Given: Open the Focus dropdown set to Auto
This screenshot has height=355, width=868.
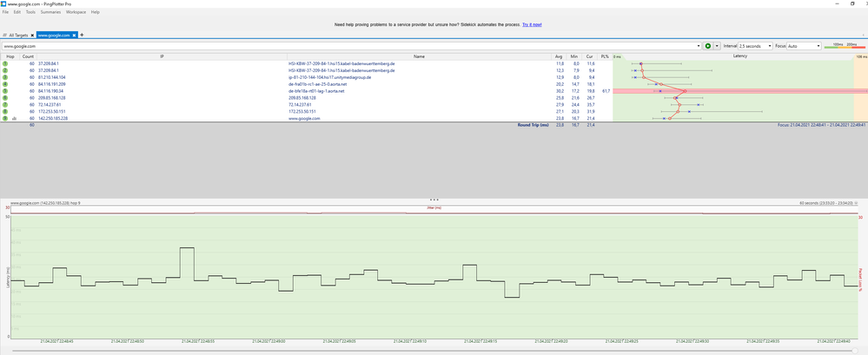Looking at the screenshot, I should [x=804, y=47].
